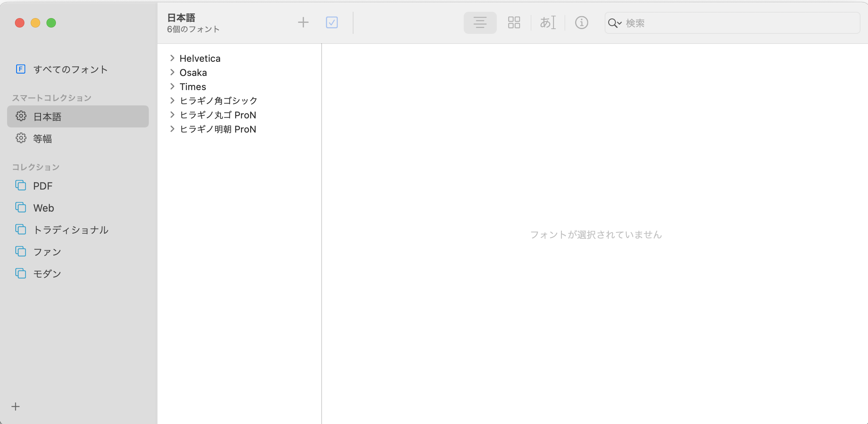Open the Web collection
868x424 pixels.
point(43,208)
